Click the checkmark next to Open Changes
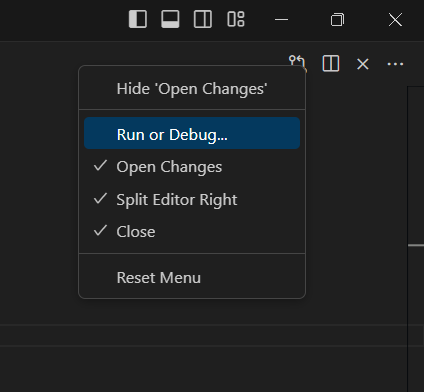This screenshot has height=392, width=424. click(100, 166)
